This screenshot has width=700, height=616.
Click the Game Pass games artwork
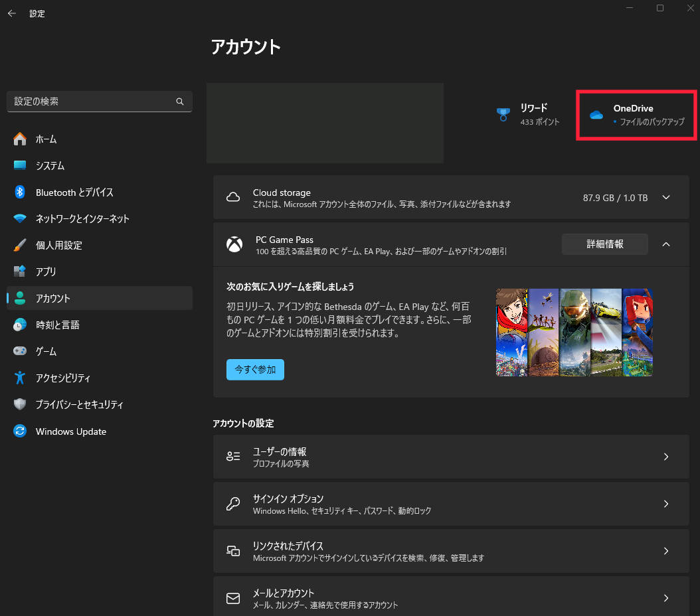pyautogui.click(x=574, y=333)
